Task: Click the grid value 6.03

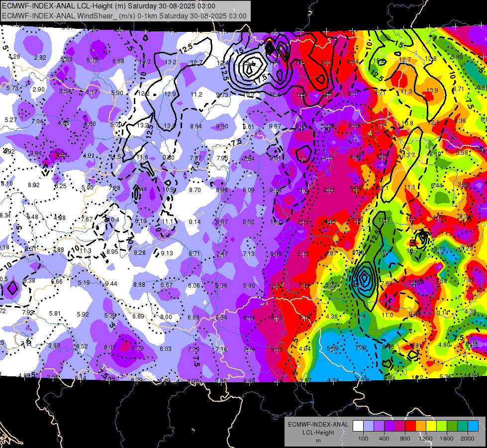Action: click(x=166, y=349)
